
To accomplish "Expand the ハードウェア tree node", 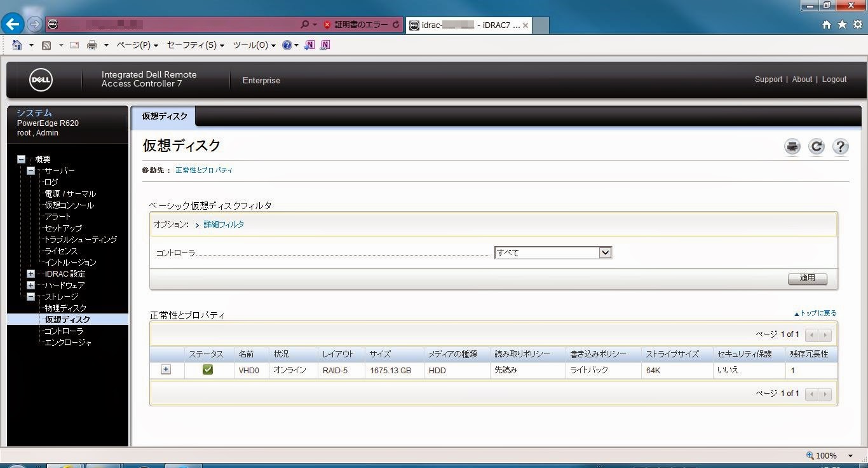I will 31,286.
